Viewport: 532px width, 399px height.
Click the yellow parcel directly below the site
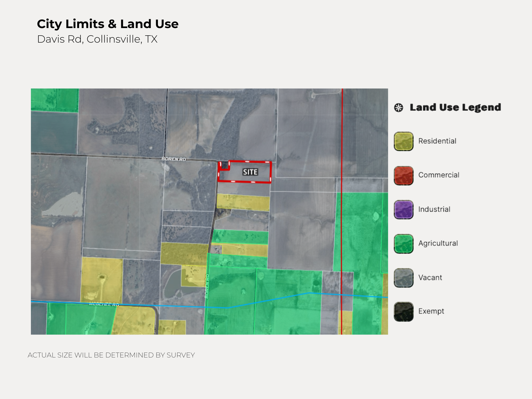pyautogui.click(x=243, y=202)
